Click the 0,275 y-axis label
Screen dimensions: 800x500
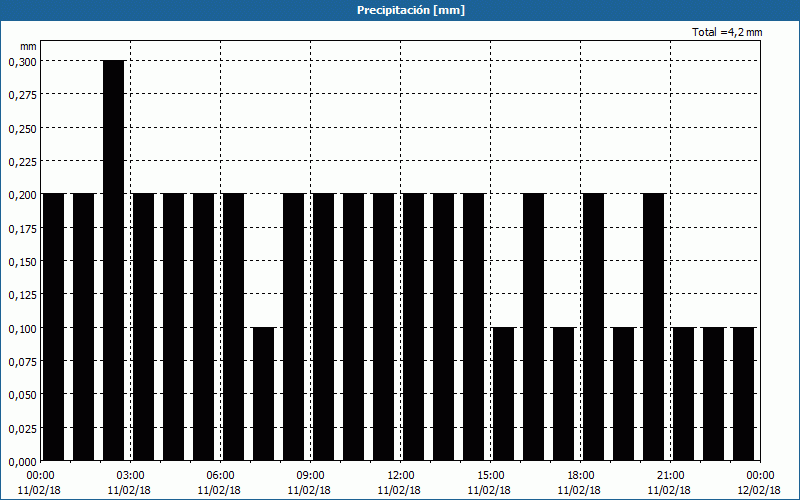(x=22, y=95)
